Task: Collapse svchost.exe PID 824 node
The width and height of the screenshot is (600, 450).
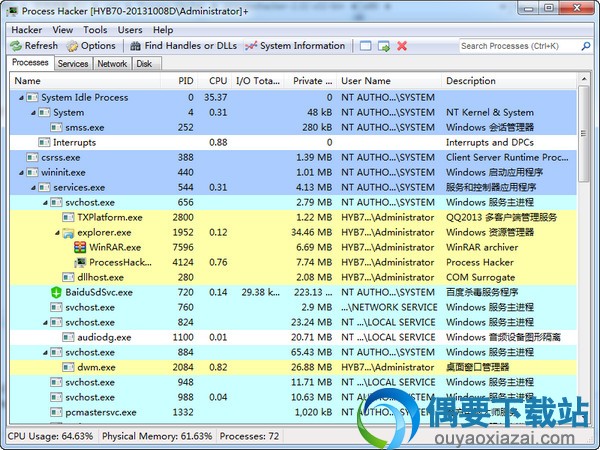Action: 45,323
